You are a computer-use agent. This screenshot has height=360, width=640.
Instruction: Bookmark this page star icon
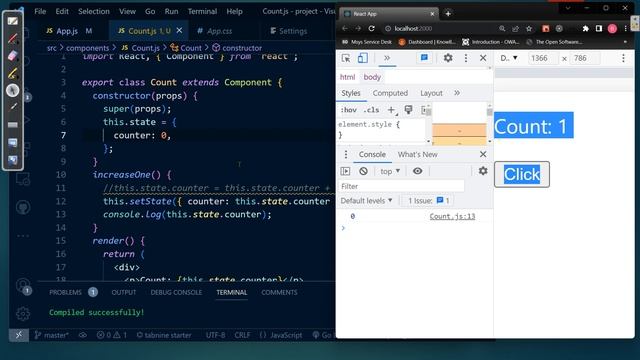click(529, 29)
